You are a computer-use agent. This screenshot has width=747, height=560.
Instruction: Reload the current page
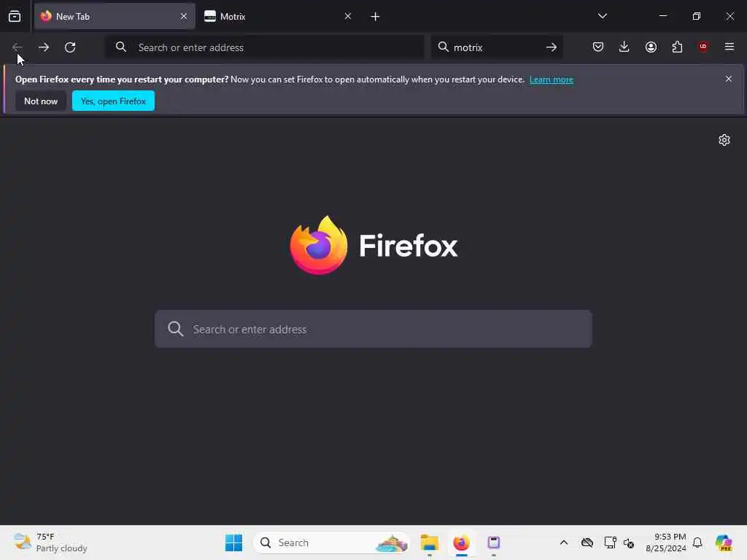[70, 47]
